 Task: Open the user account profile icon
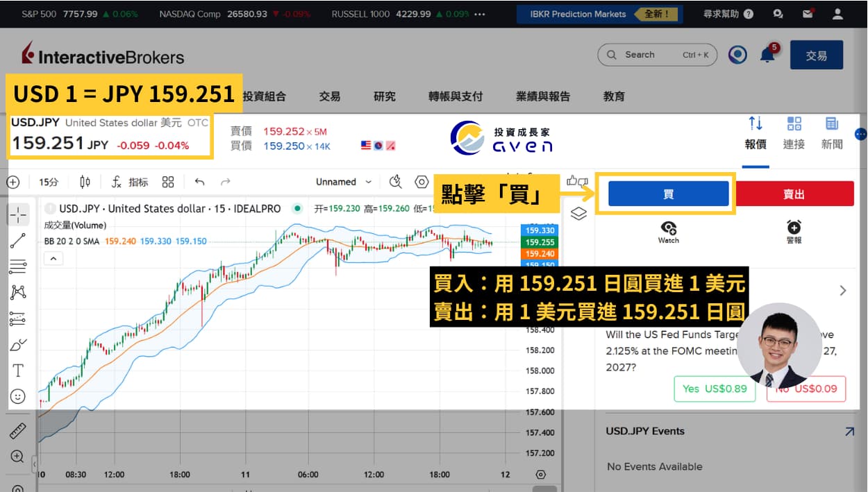tap(838, 14)
